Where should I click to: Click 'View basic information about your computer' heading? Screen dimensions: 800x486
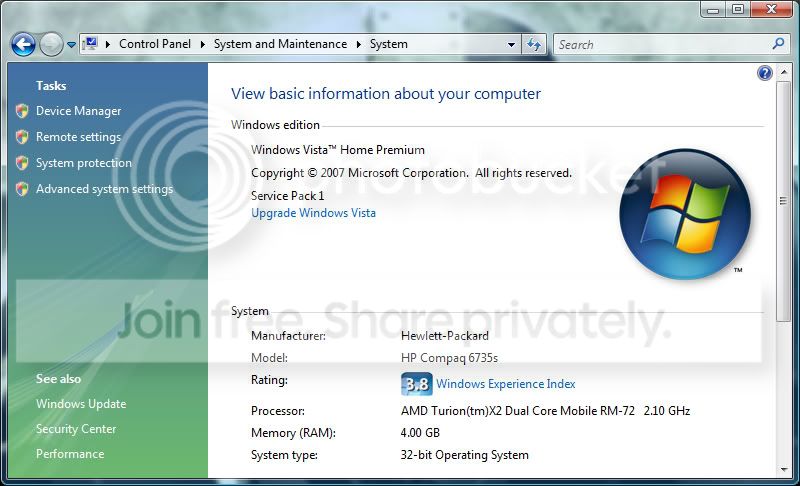coord(386,94)
